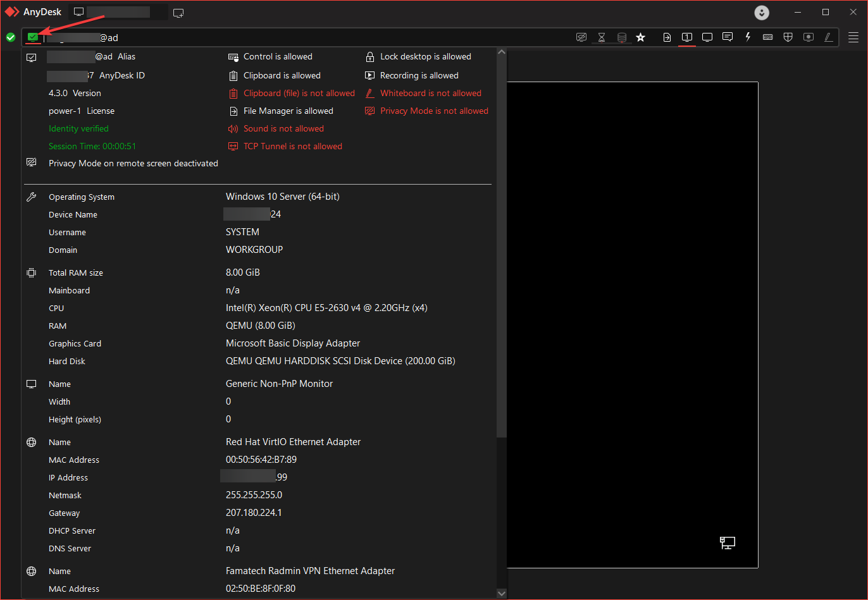Click 'File Manager is allowed' permission
Viewport: 868px width, 600px height.
tap(288, 111)
